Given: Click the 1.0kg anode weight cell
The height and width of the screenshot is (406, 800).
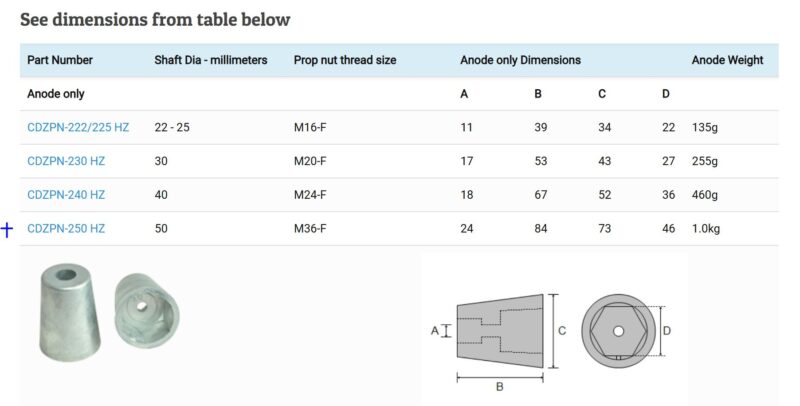Looking at the screenshot, I should (708, 229).
